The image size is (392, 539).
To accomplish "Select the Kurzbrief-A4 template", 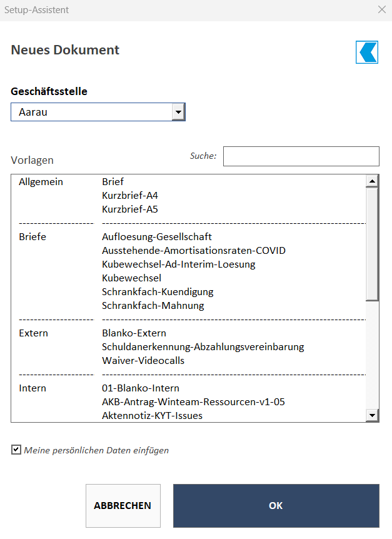I will [130, 195].
